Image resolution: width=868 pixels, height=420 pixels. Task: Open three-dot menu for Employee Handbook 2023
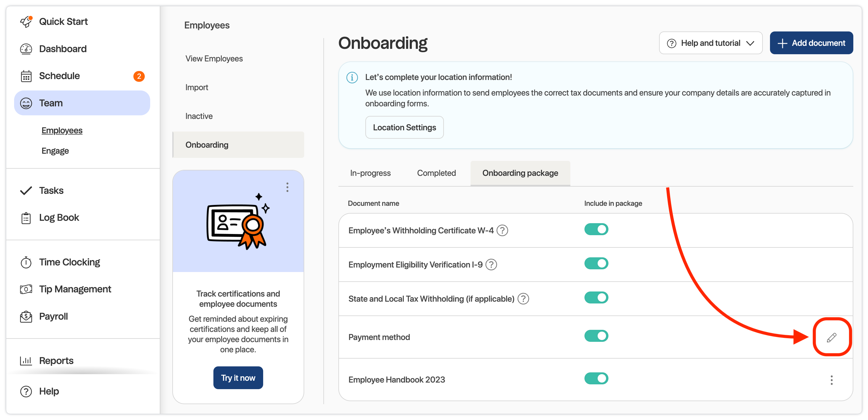(831, 380)
